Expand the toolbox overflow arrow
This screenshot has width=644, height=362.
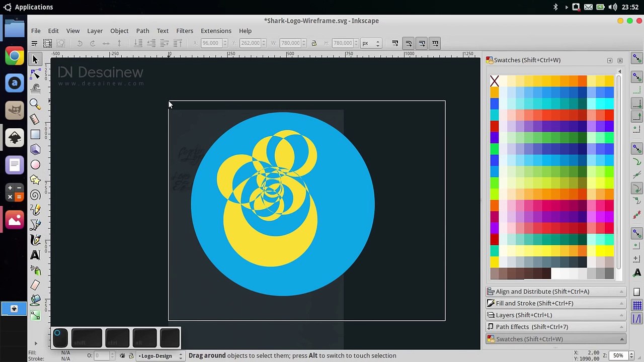pos(35,343)
